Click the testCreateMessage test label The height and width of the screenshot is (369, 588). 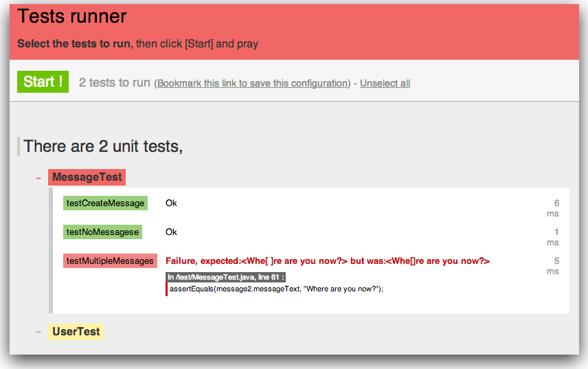point(105,203)
